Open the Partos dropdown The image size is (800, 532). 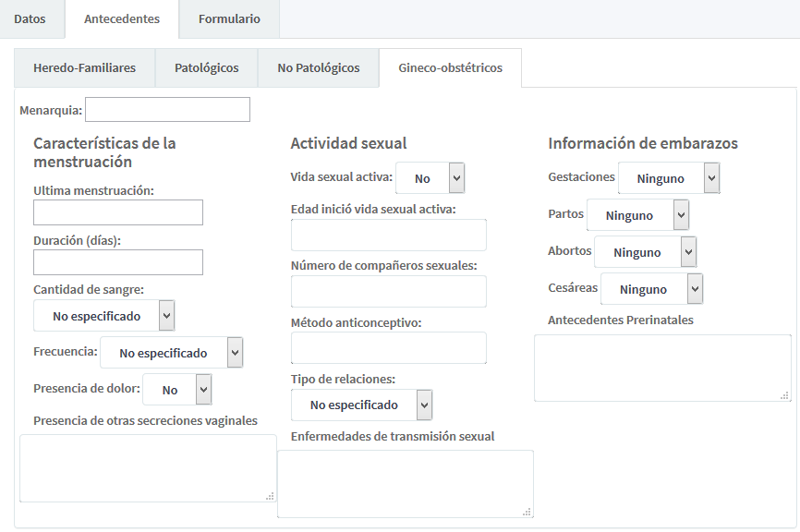[x=638, y=215]
